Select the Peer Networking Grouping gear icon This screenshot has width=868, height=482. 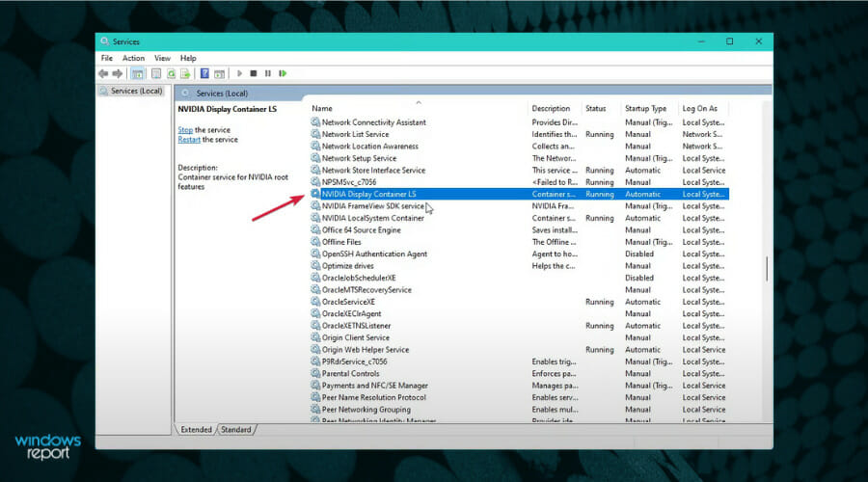click(315, 410)
